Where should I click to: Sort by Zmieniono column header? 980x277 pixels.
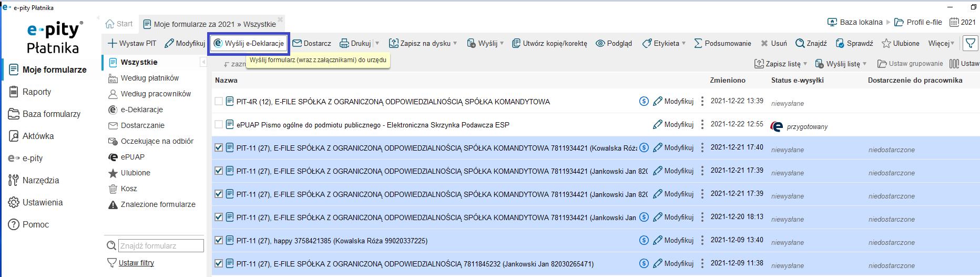pos(728,80)
